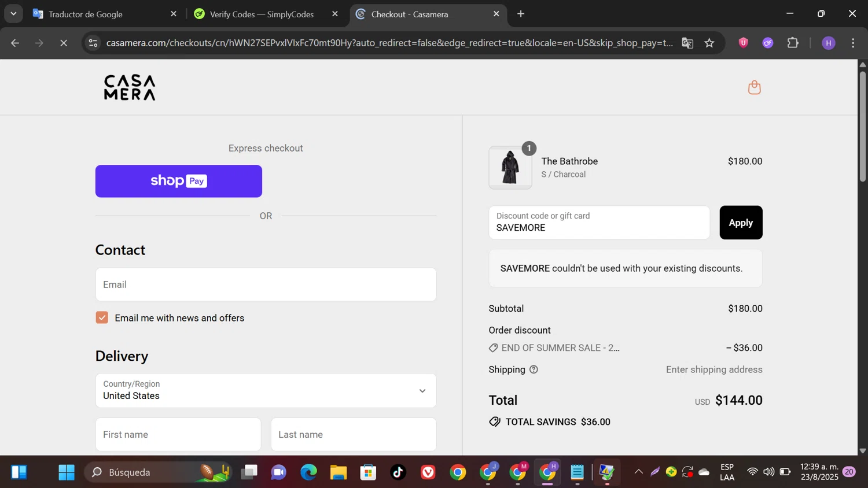This screenshot has height=488, width=868.
Task: Open the red shield extension icon
Action: coord(744,43)
